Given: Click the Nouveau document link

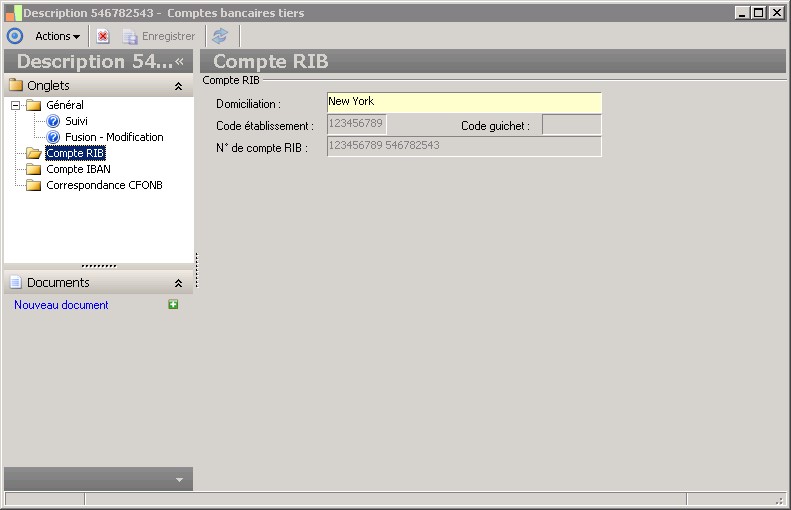Looking at the screenshot, I should 61,305.
